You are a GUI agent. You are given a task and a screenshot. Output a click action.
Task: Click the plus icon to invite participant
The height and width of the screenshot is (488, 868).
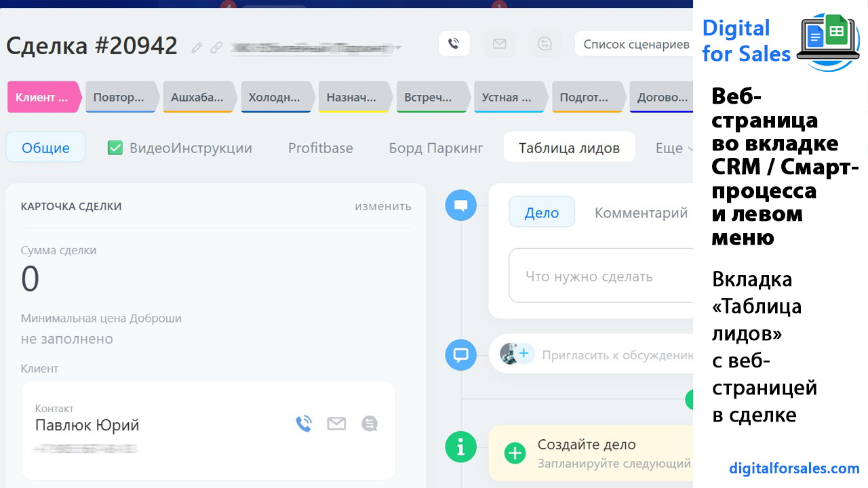point(524,354)
